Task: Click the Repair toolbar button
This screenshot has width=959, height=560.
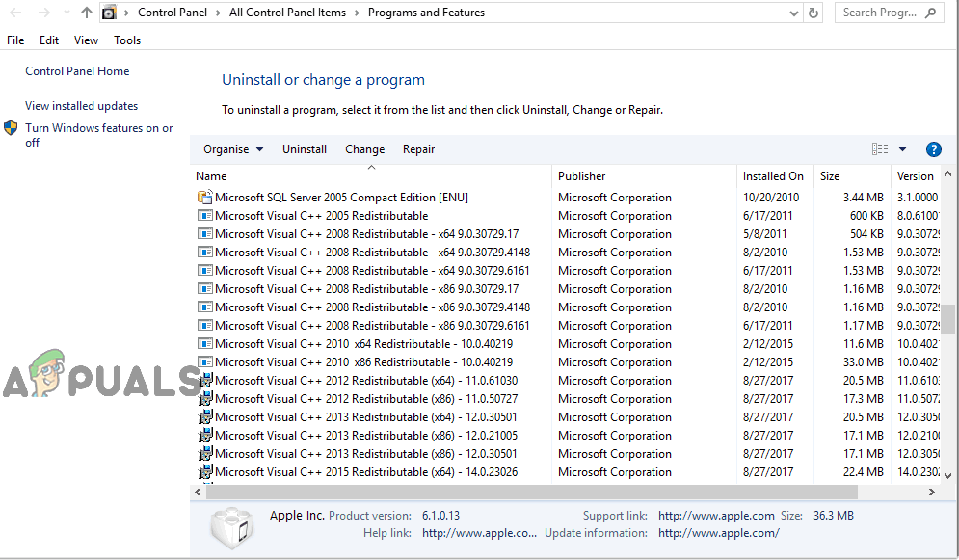Action: click(x=418, y=149)
